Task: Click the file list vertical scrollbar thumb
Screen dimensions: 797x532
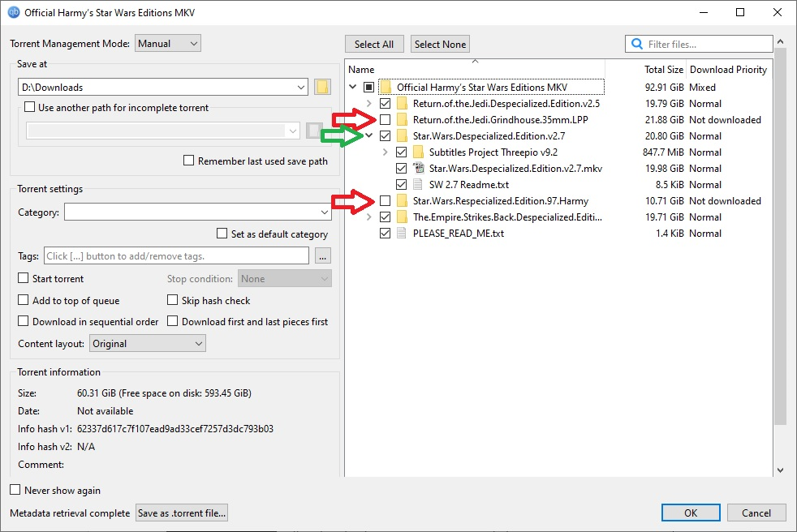Action: tap(780, 238)
